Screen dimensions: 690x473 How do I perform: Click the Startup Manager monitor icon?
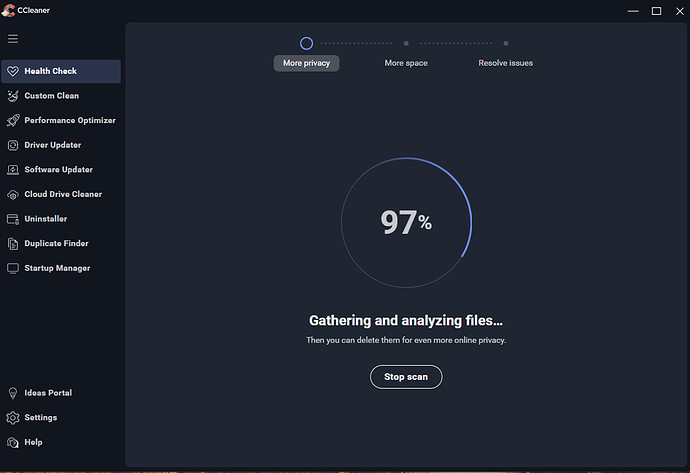pos(13,268)
